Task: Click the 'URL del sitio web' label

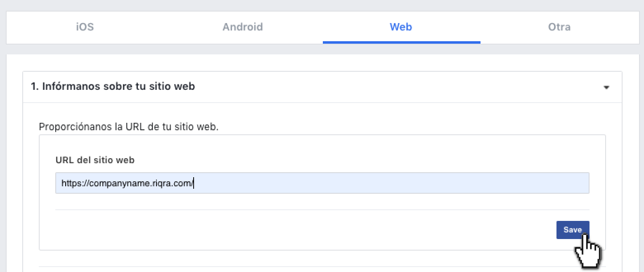Action: pos(95,160)
